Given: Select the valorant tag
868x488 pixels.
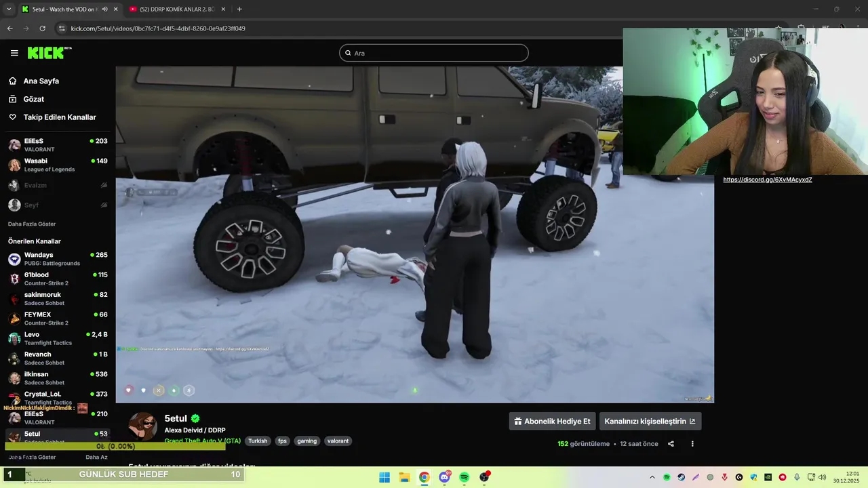Looking at the screenshot, I should click(x=338, y=441).
